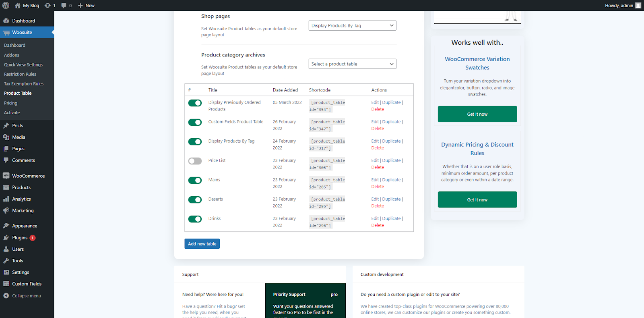Click the Analytics bar chart icon

[6, 199]
